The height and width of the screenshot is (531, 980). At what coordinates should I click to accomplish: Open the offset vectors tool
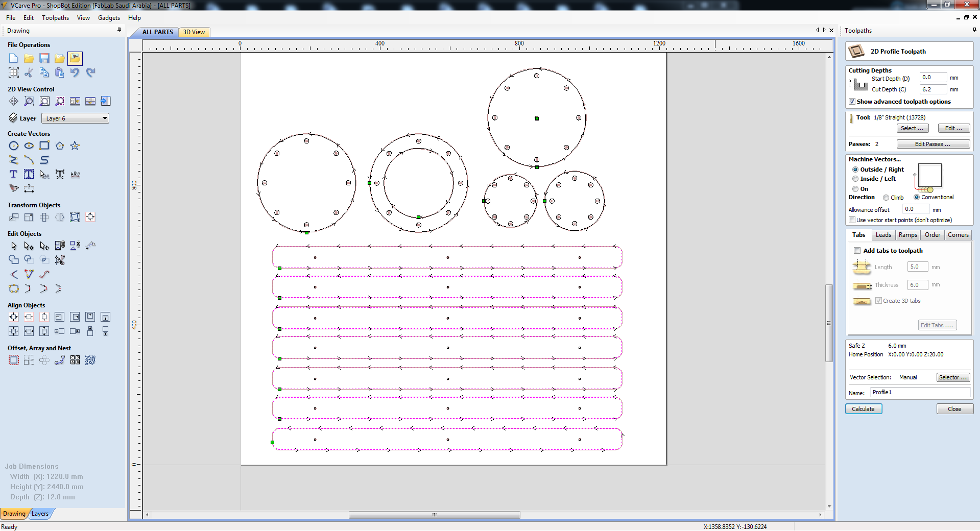[14, 360]
